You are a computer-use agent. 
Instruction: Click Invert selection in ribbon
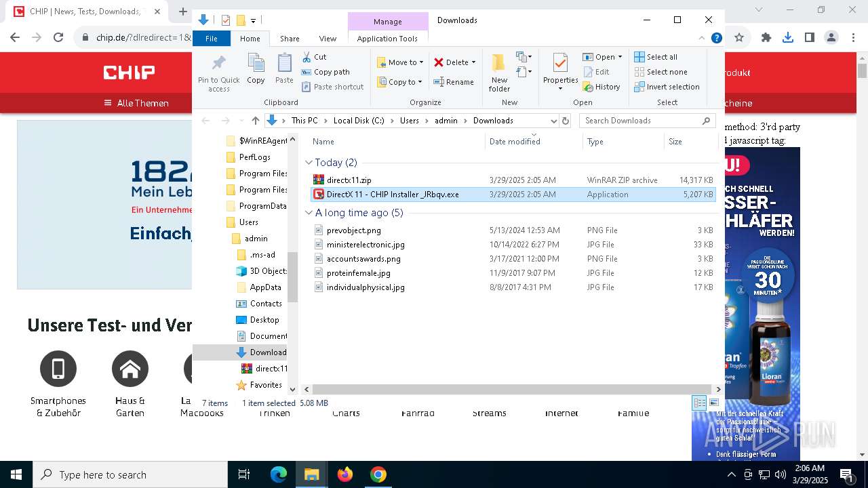click(667, 87)
